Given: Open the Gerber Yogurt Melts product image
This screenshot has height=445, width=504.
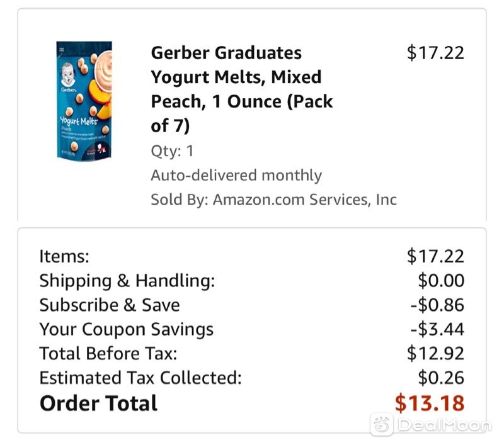Looking at the screenshot, I should tap(84, 100).
